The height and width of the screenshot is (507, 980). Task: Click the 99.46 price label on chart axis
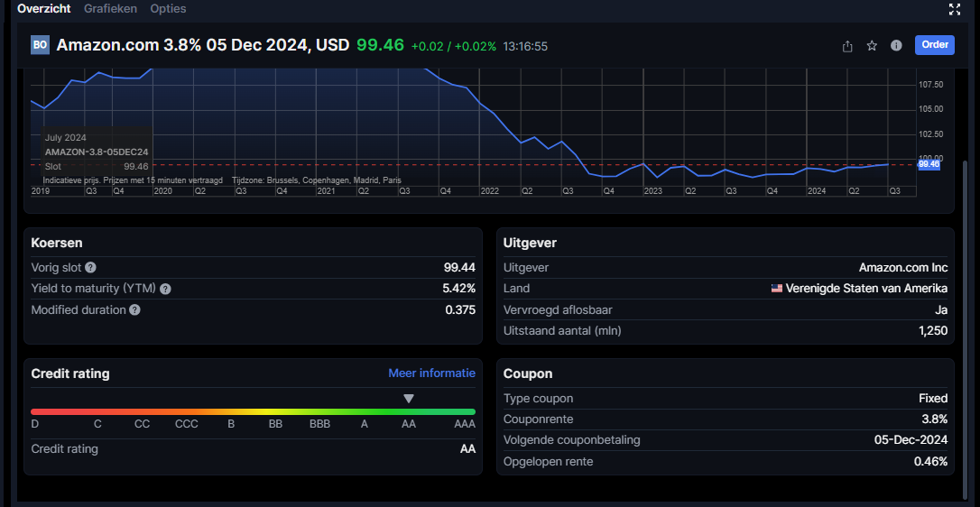tap(929, 164)
